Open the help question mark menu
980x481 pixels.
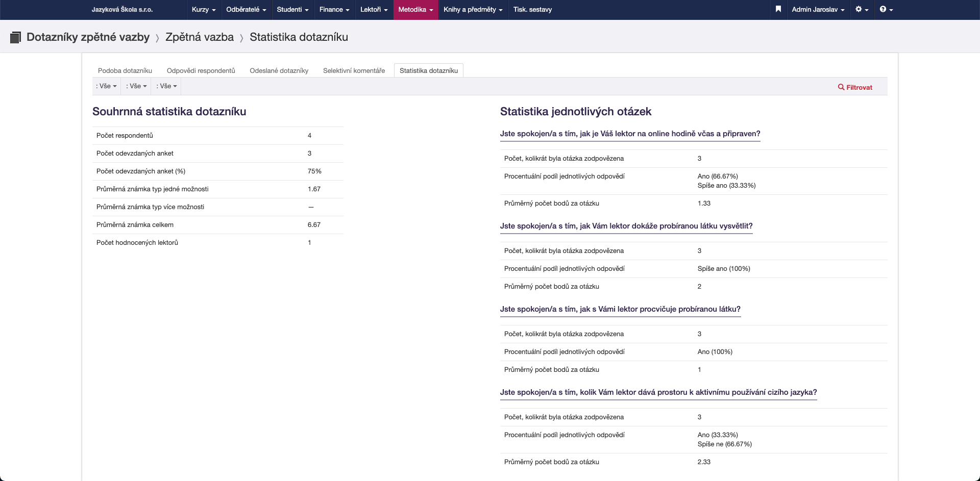(x=886, y=9)
